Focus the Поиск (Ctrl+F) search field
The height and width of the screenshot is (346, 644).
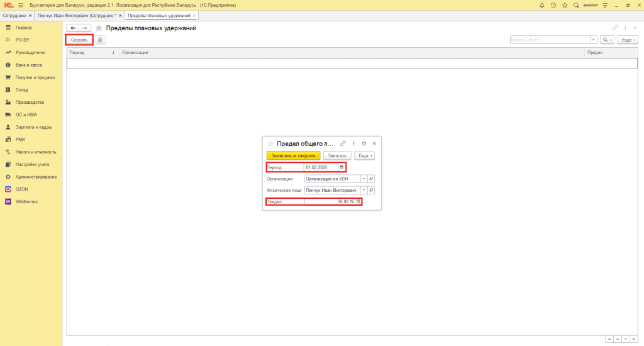(x=550, y=40)
